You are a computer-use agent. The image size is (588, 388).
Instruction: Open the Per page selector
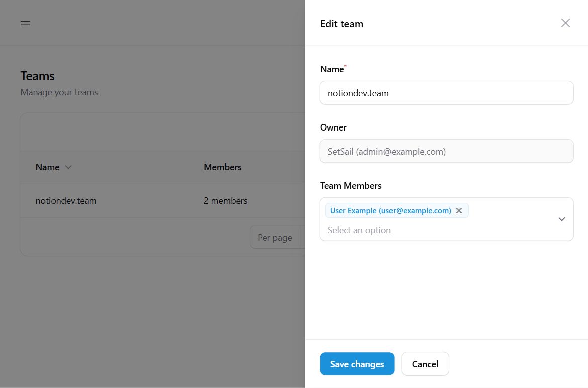(275, 238)
